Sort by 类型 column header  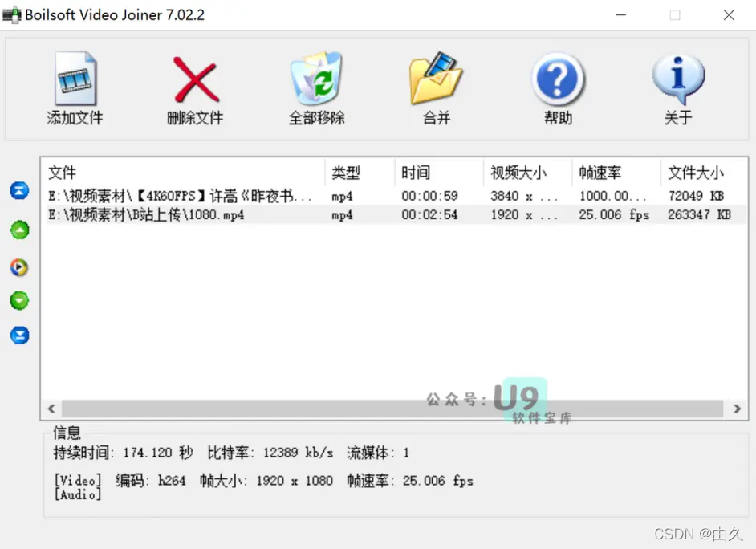click(360, 173)
